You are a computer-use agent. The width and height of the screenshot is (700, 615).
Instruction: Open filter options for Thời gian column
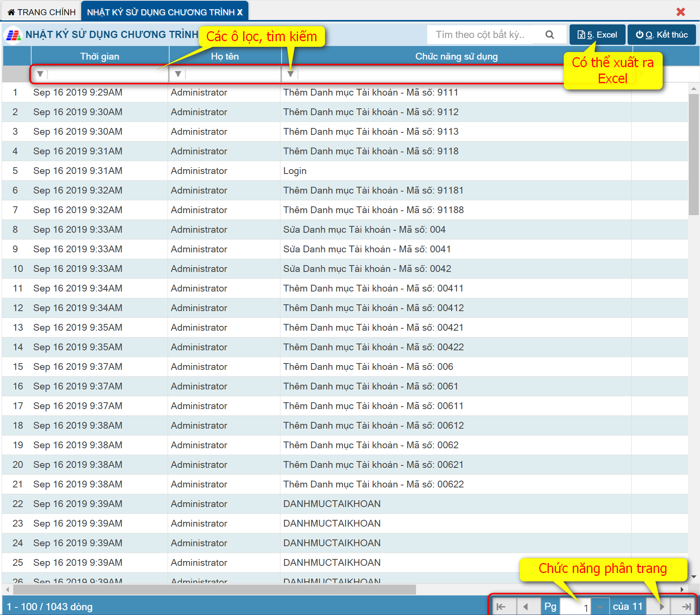click(40, 74)
